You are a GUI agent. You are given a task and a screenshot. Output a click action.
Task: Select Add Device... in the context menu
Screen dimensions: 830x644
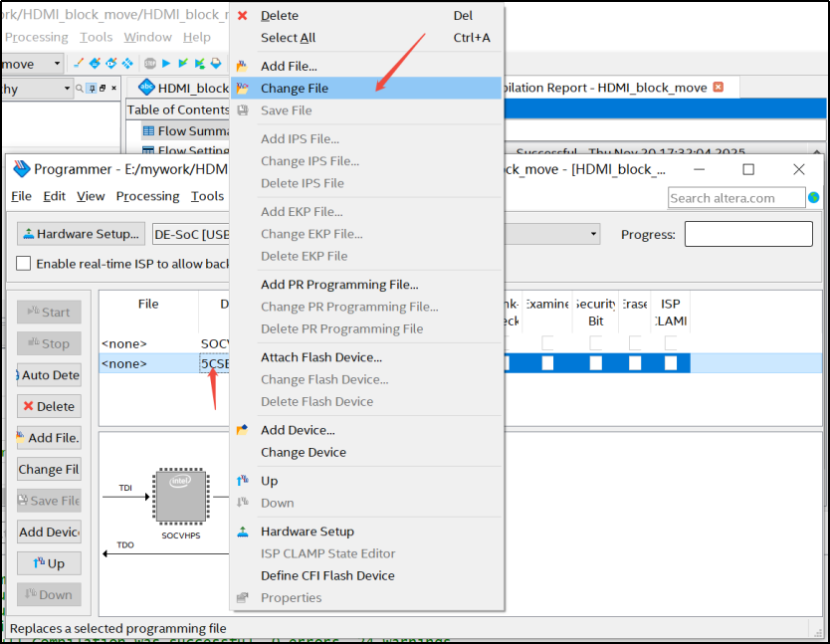point(366,430)
